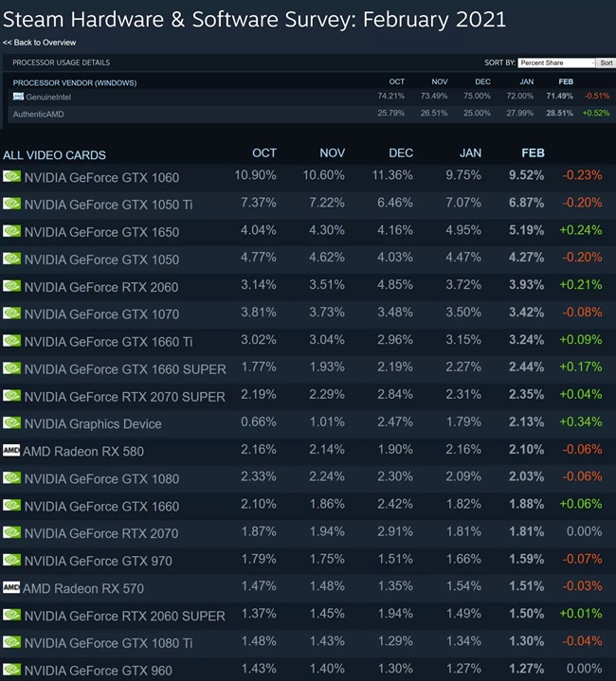The height and width of the screenshot is (681, 616).
Task: Click the 9.52% February value for GTX 1060
Action: pyautogui.click(x=526, y=175)
